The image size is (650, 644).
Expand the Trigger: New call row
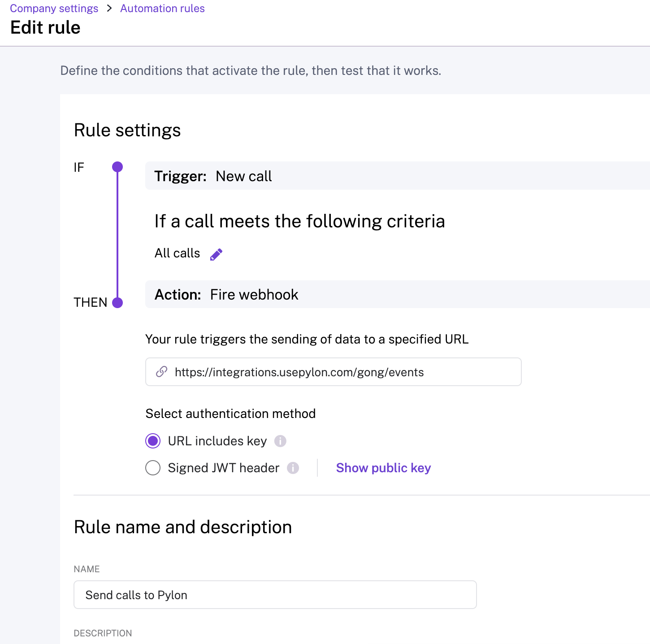(x=397, y=176)
